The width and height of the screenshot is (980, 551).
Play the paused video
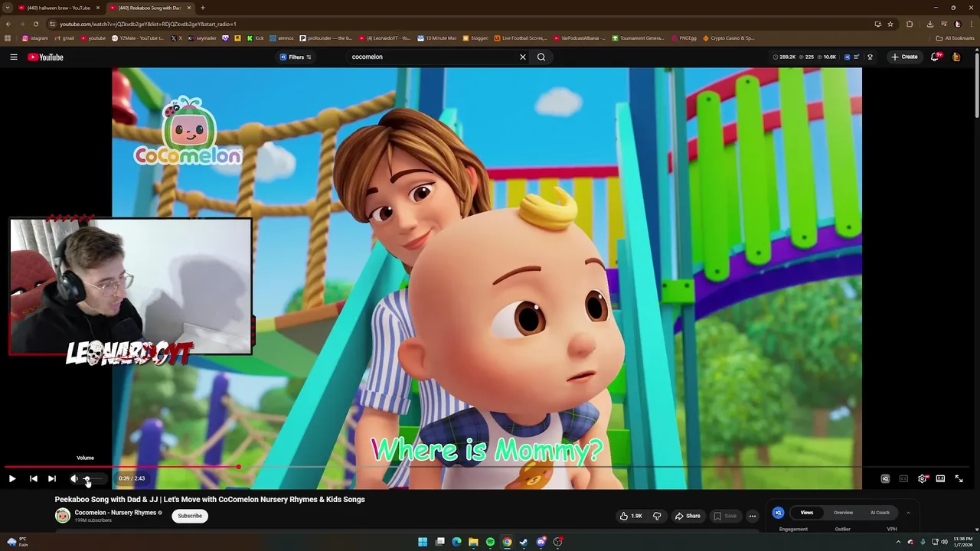click(12, 478)
